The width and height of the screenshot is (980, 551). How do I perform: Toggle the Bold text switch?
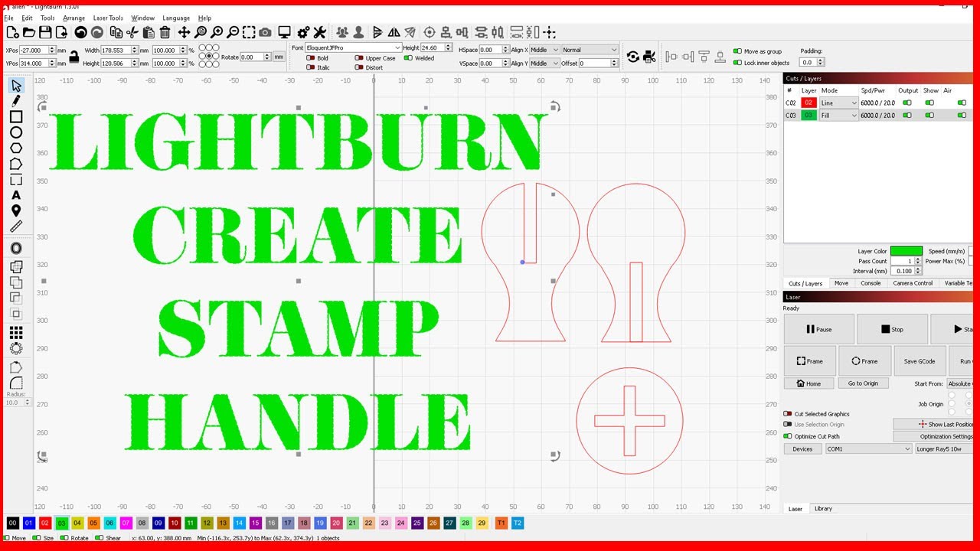coord(310,58)
